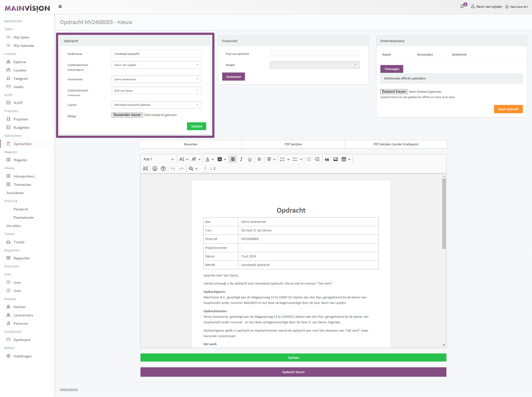Open the Layout template dropdown

157,105
